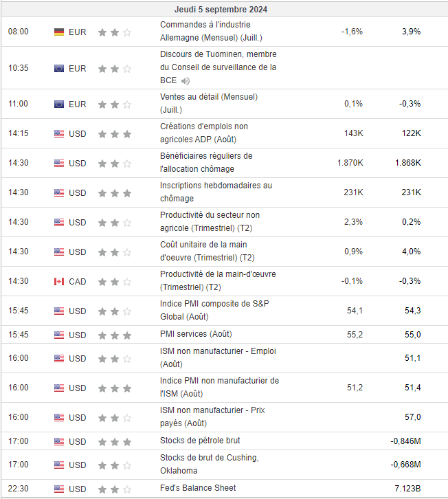
Task: Open the Ventes au détail (Mensuel) event
Action: point(208,103)
